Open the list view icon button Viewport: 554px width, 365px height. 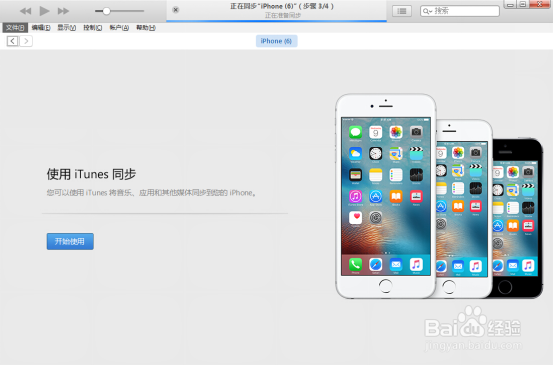click(402, 11)
